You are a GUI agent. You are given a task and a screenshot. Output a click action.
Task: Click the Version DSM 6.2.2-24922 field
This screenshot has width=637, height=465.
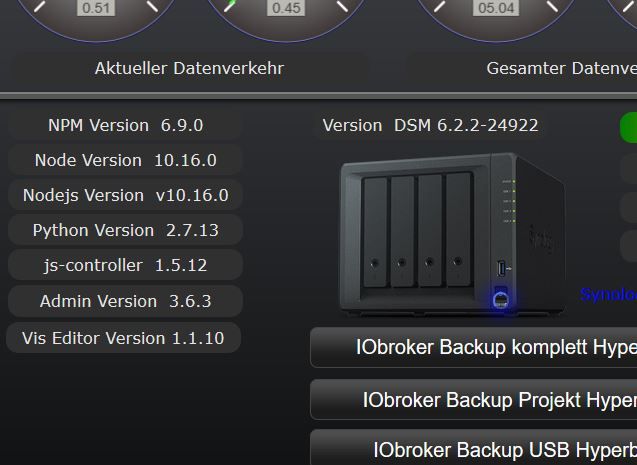tap(430, 125)
